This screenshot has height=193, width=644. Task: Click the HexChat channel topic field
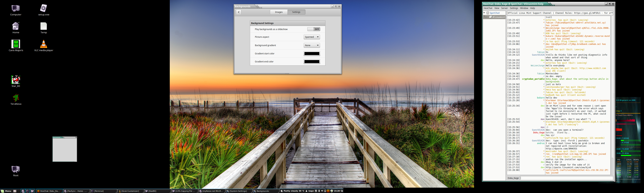pos(560,13)
